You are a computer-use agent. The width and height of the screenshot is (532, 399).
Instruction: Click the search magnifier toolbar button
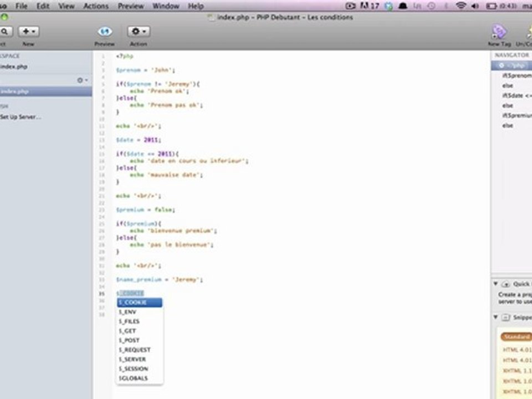(6, 32)
